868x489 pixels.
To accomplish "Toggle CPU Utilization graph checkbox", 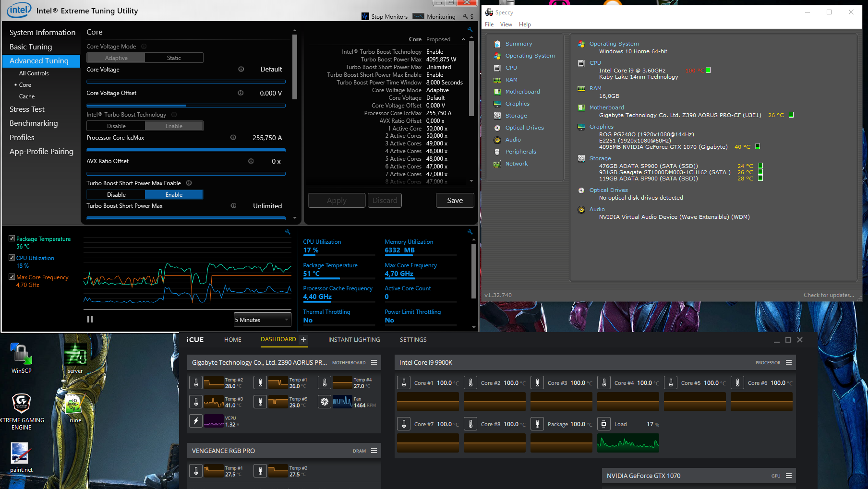I will tap(12, 258).
